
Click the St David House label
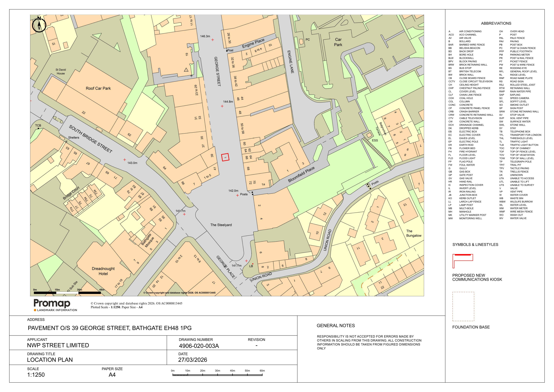coord(61,71)
